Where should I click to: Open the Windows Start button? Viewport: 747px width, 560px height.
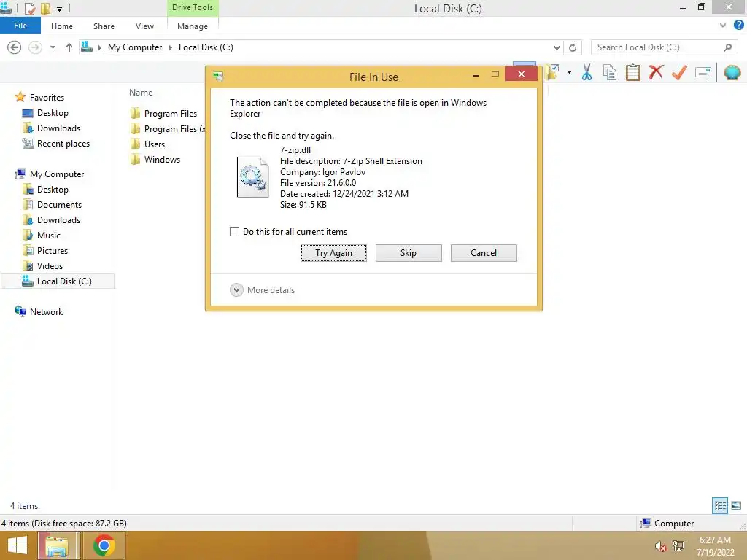18,545
